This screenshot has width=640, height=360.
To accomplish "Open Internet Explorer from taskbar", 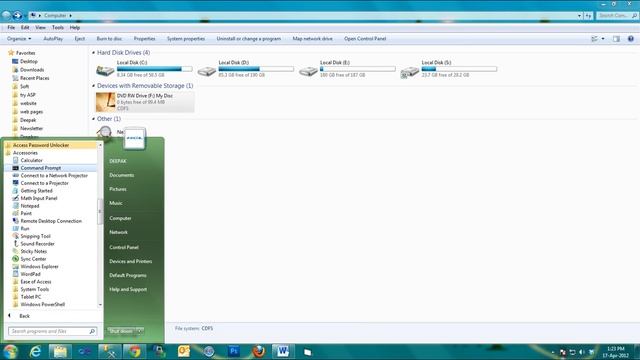I will 36,351.
